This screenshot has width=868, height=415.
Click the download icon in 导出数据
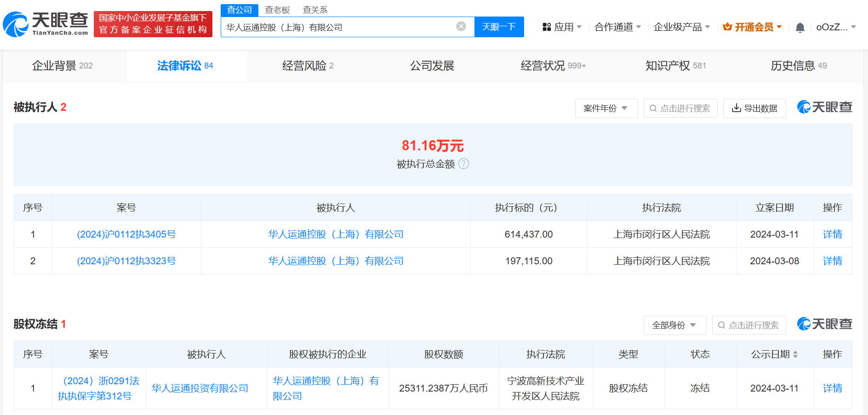pos(736,108)
